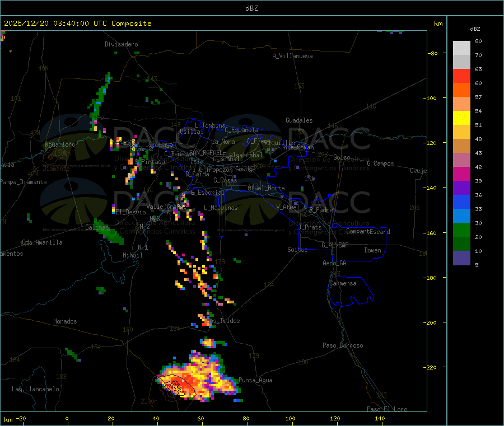Click the red 65 dBZ legend swatch
Screen dimensions: 504x426
click(461, 76)
